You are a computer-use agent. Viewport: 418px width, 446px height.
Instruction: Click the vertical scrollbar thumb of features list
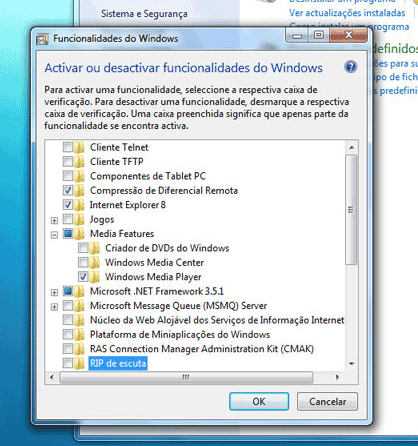(351, 210)
